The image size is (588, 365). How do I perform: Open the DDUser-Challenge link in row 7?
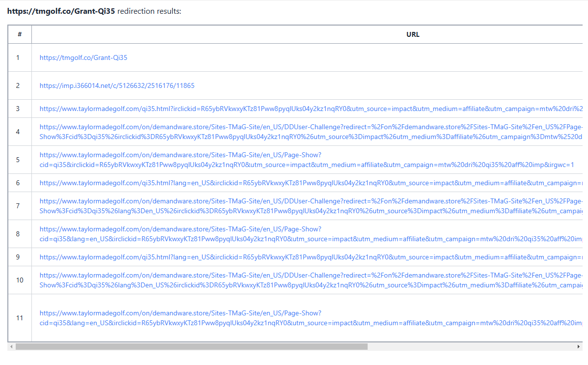click(311, 206)
